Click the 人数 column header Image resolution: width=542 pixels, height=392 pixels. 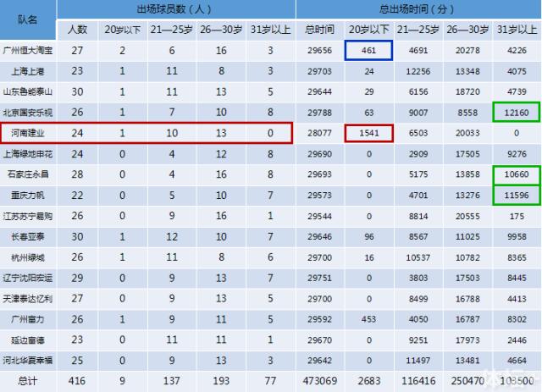[x=77, y=30]
